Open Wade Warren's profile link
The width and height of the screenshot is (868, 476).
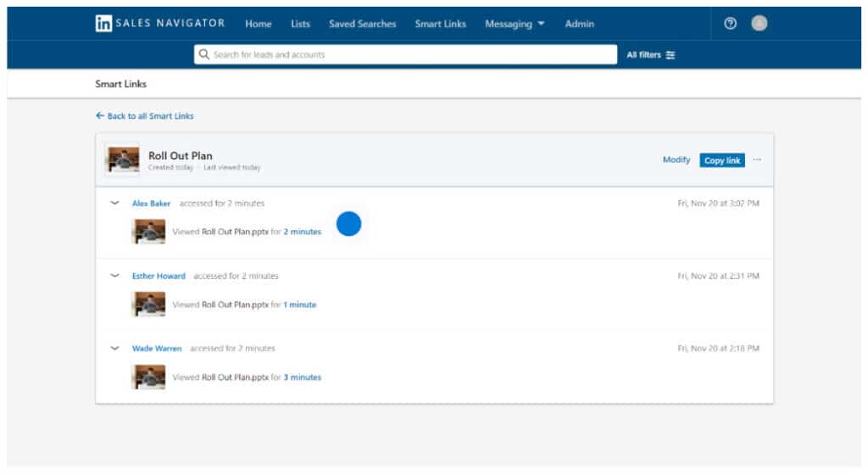click(157, 349)
